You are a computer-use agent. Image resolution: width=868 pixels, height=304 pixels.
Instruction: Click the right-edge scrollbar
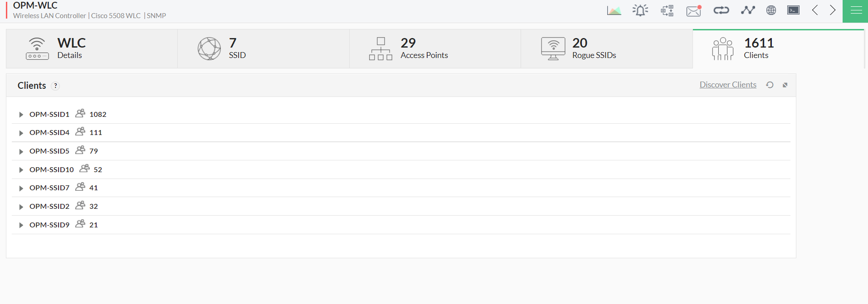pos(865,45)
